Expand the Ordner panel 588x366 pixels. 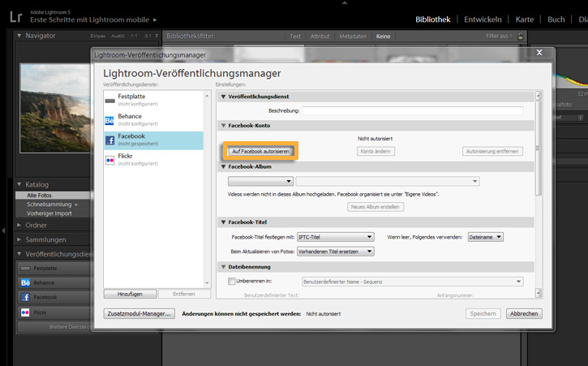(x=19, y=226)
